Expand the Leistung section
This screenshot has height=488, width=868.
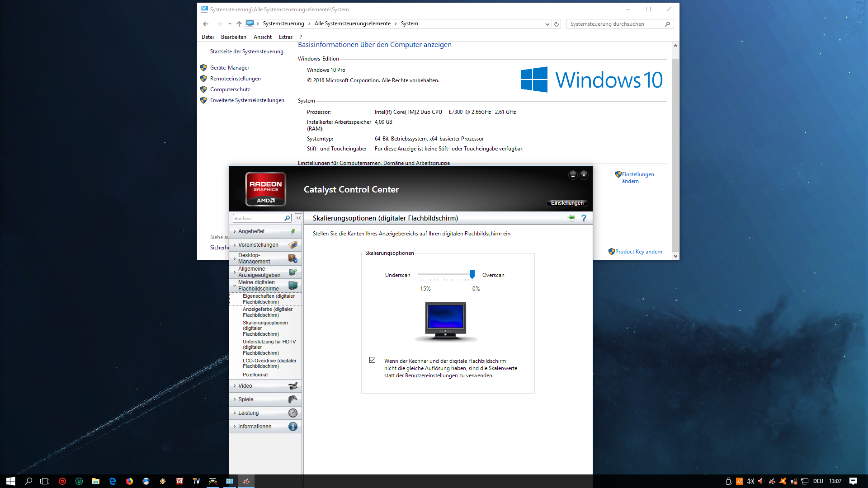(235, 413)
